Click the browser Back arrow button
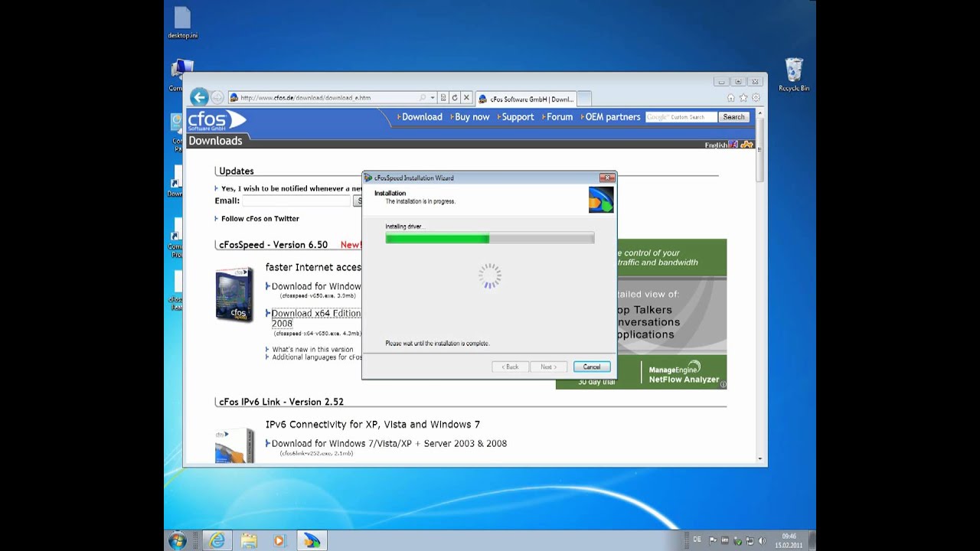 point(199,97)
